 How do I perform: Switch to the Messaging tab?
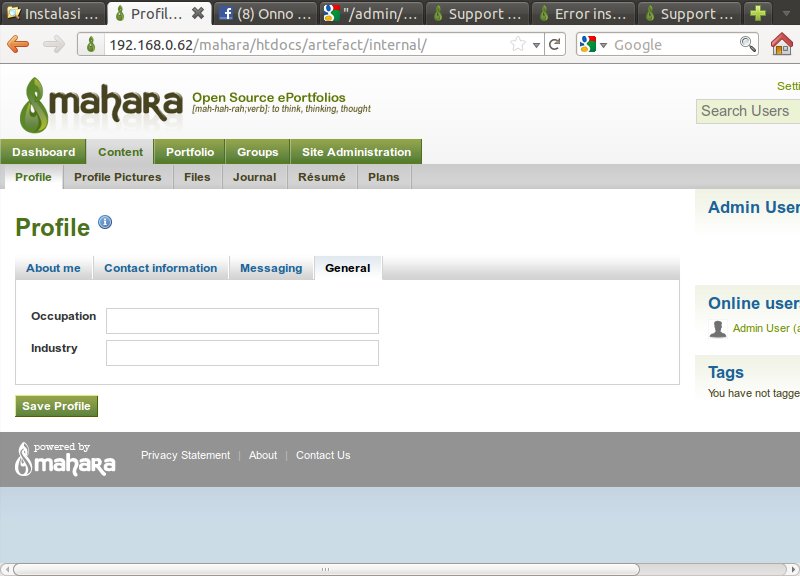271,268
